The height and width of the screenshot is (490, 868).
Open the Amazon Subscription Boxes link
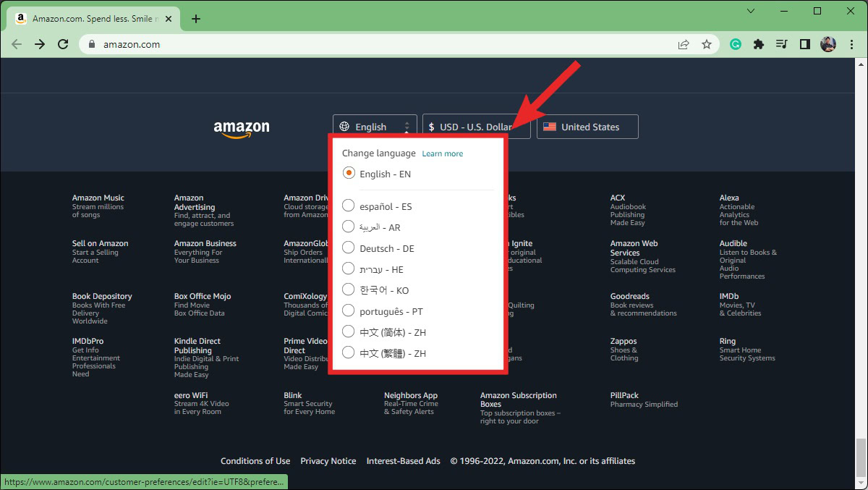[520, 408]
